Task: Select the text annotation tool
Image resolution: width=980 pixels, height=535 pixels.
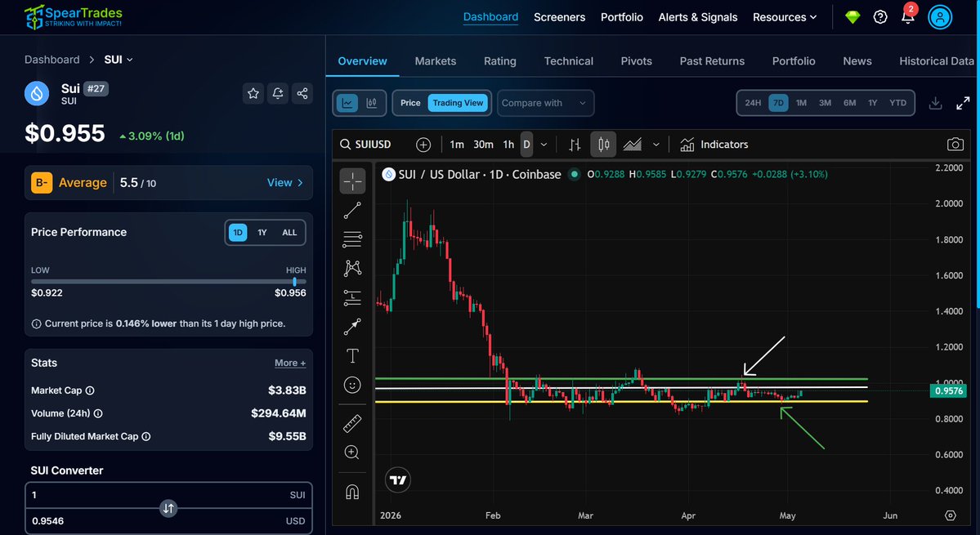Action: [352, 356]
